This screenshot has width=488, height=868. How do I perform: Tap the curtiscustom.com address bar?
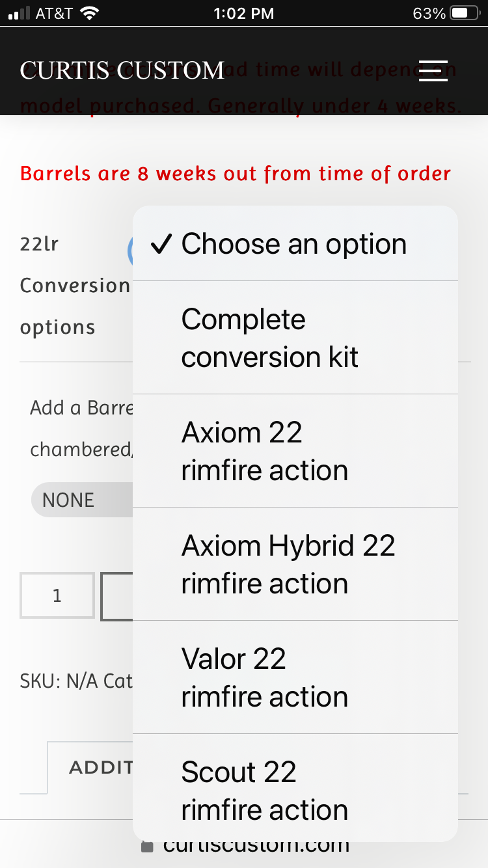pos(244,846)
